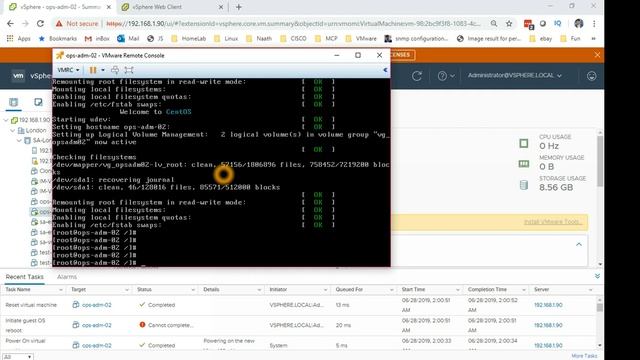Screen dimensions: 640x360
Task: Refresh the vSphere Client view
Action: coord(417,76)
